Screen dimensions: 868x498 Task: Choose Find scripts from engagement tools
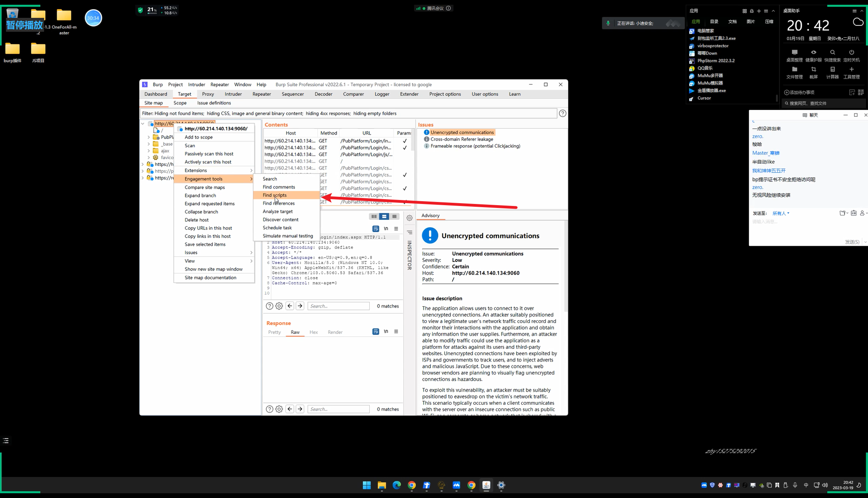(274, 195)
